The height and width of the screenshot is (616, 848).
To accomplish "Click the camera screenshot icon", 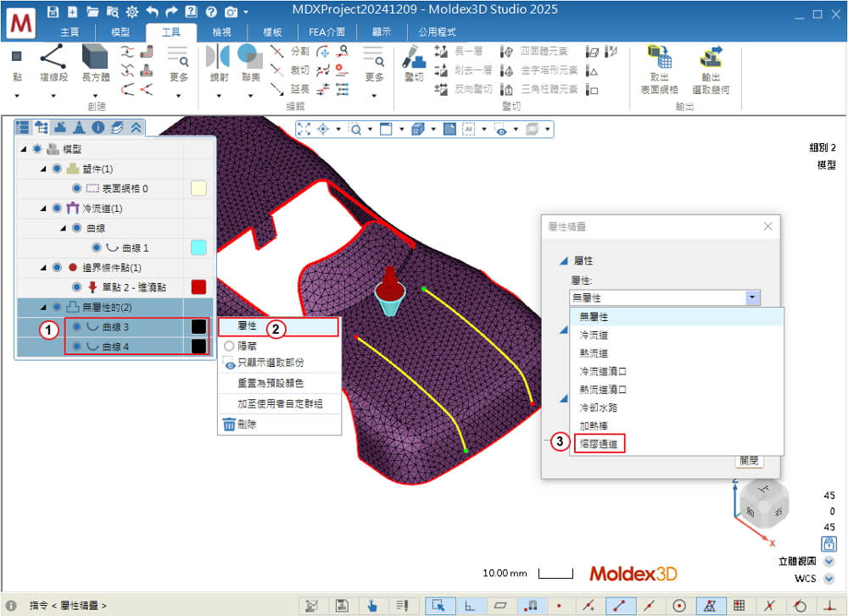I will point(231,11).
